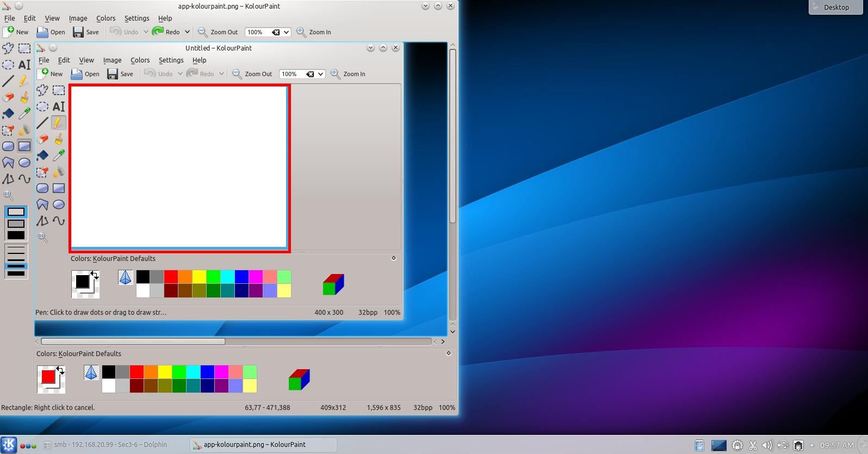The image size is (868, 454).
Task: Open the Settings menu in the outer window
Action: [137, 18]
